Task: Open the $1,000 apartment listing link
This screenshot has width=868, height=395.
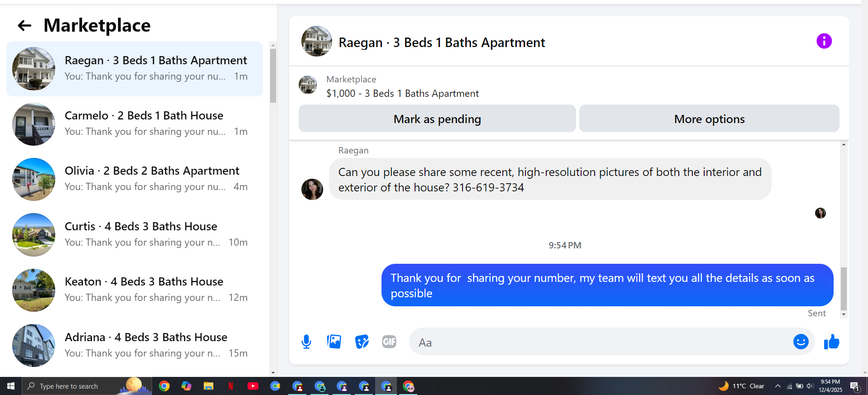Action: pyautogui.click(x=402, y=93)
